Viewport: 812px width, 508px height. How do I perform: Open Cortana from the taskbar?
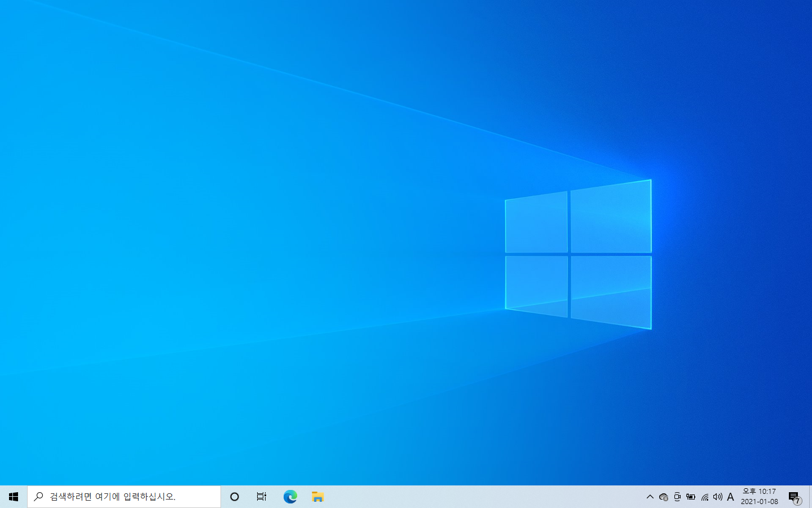[235, 497]
